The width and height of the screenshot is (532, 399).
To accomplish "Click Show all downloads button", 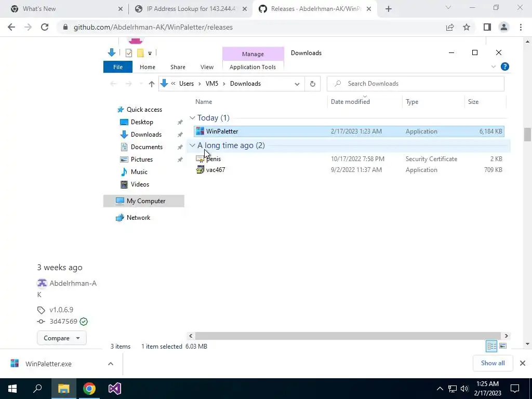I will click(x=493, y=363).
